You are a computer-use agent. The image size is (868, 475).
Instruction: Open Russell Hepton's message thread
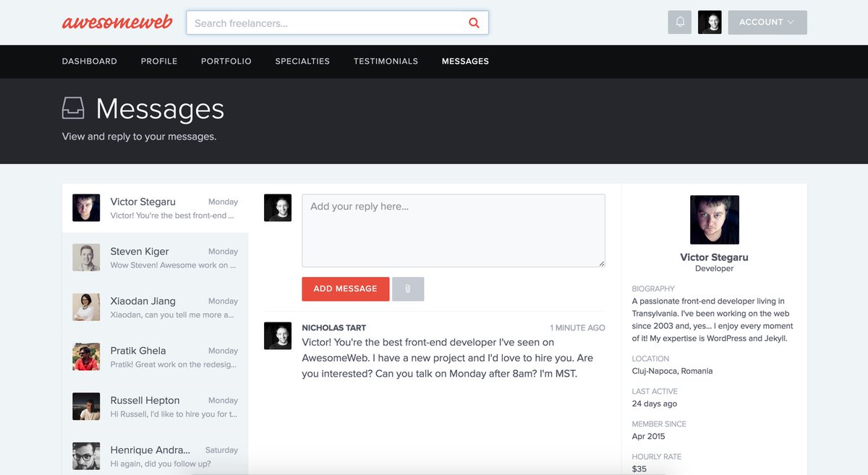coord(154,406)
